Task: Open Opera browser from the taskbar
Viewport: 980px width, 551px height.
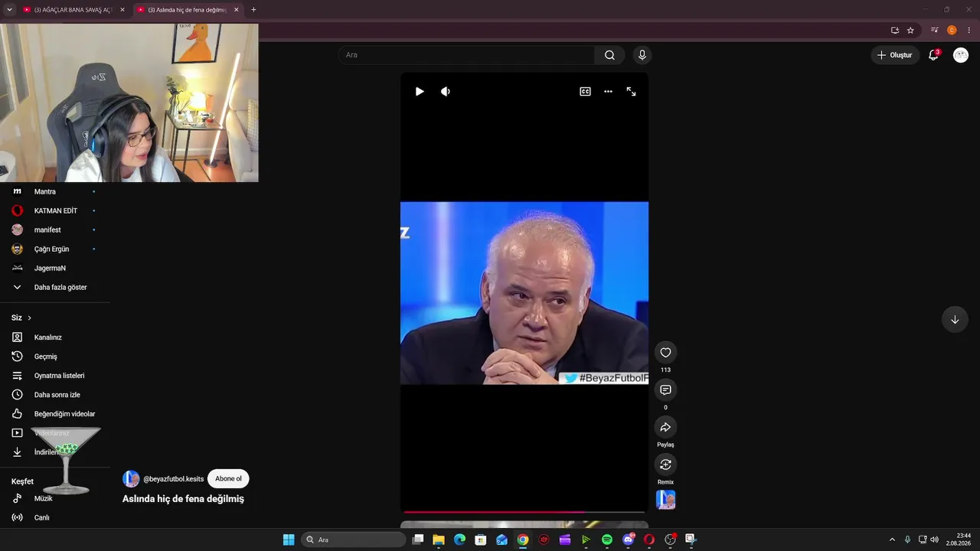Action: point(649,540)
